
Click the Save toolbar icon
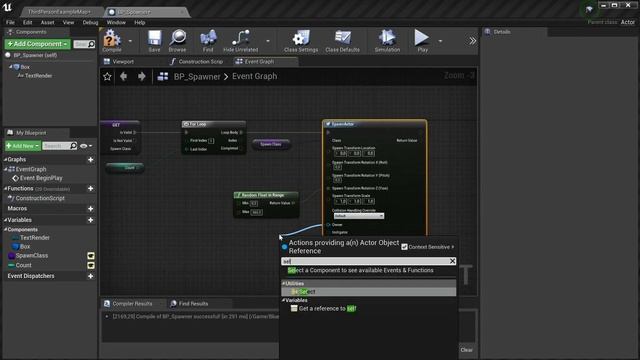154,40
